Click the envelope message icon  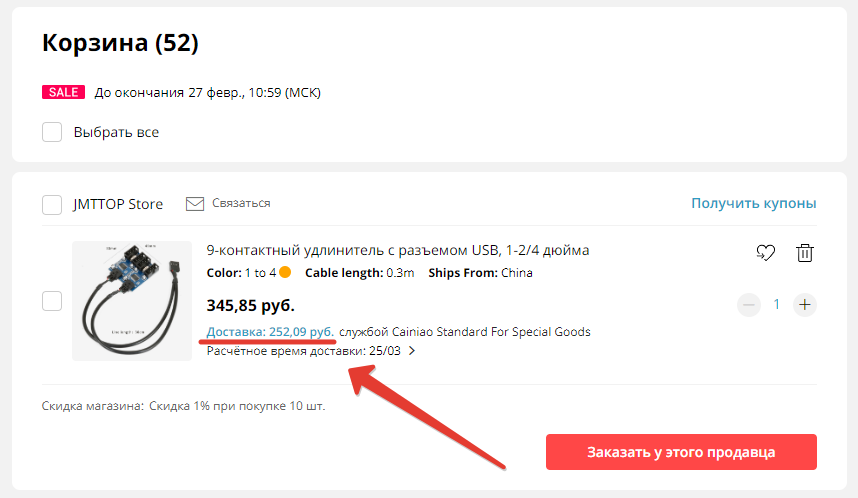tap(195, 204)
